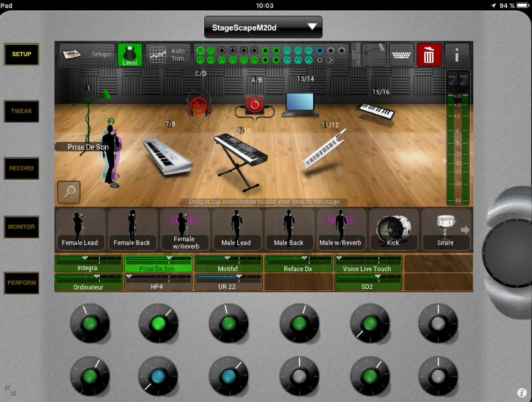Tap the info icon in stage toolbar
Screen dimensions: 532x402
[x=457, y=55]
